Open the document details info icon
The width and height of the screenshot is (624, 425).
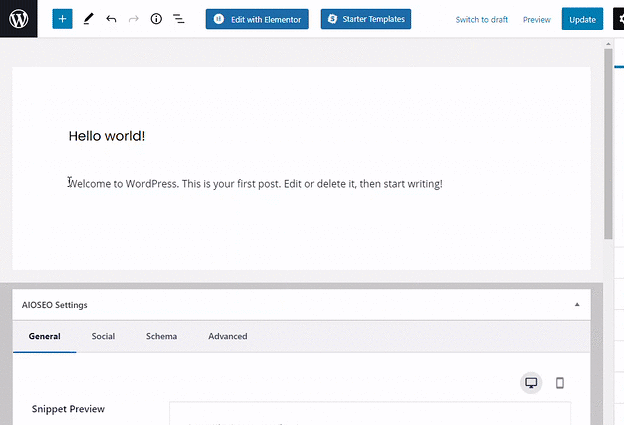click(156, 19)
